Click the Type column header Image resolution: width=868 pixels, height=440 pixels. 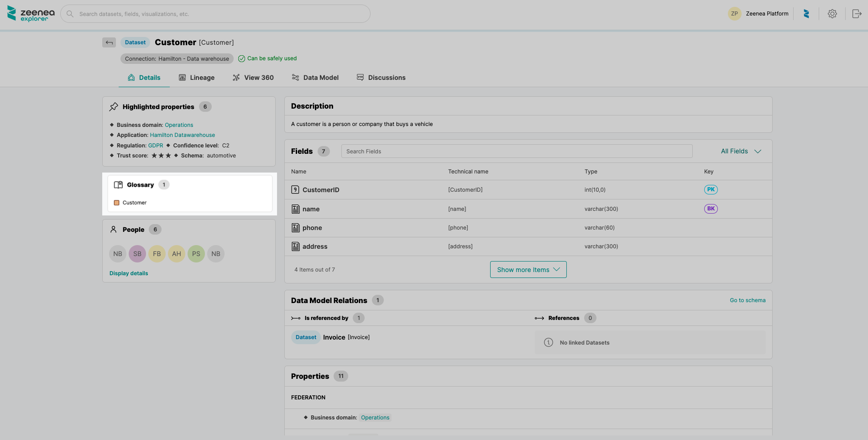click(x=591, y=172)
